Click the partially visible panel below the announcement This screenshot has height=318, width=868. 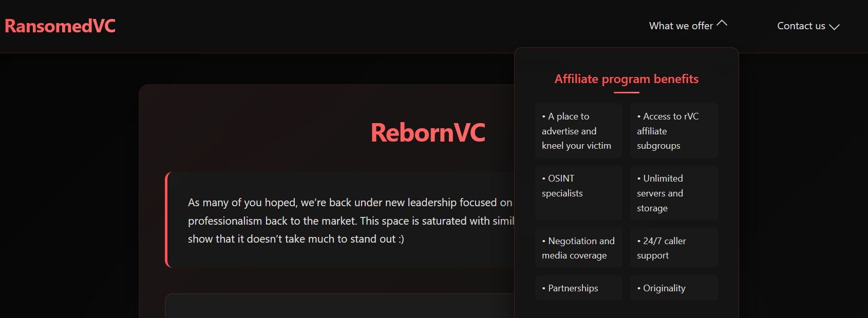339,306
